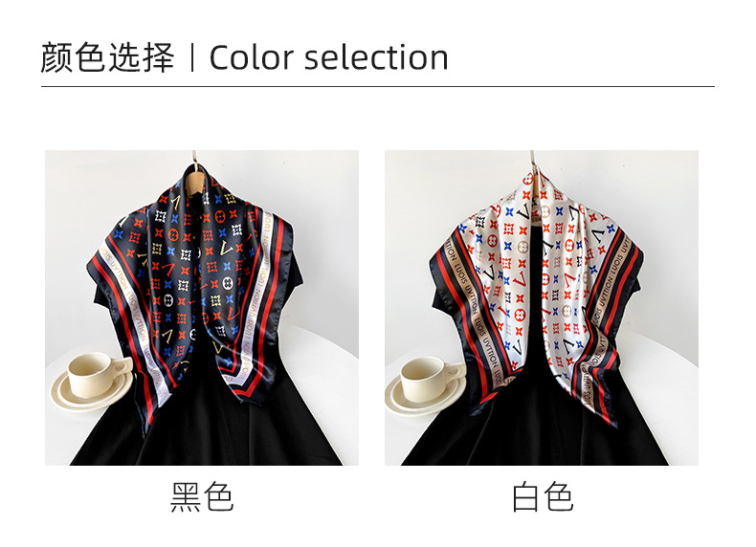Select the black scarf product image
Viewport: 756px width, 547px height.
tap(202, 308)
